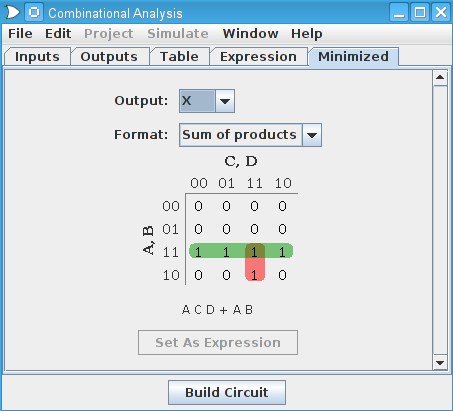Click the vertical scrollbar track
453x411 pixels.
440,220
